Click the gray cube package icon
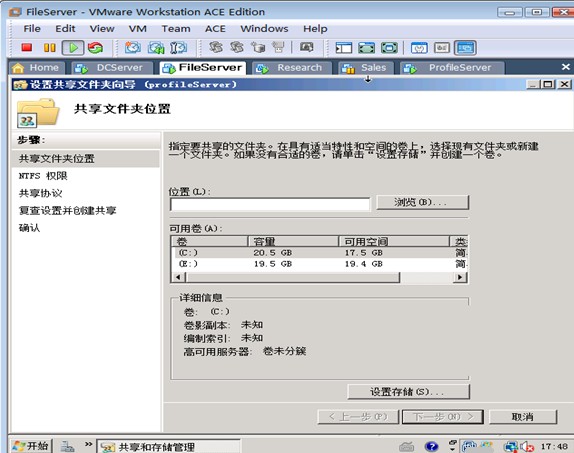Image resolution: width=574 pixels, height=453 pixels. click(x=258, y=47)
